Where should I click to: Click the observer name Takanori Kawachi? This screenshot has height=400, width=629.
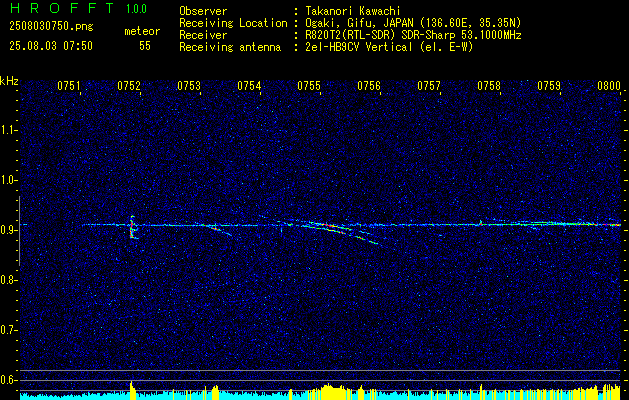353,11
